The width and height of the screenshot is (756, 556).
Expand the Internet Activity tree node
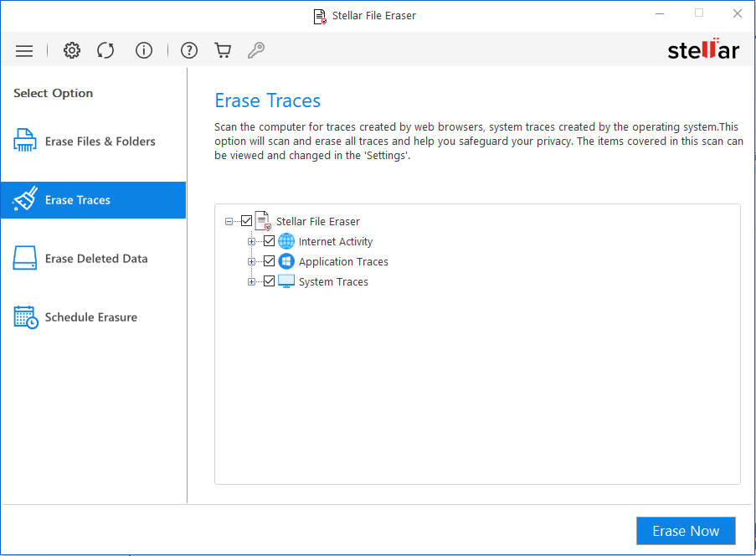[252, 240]
